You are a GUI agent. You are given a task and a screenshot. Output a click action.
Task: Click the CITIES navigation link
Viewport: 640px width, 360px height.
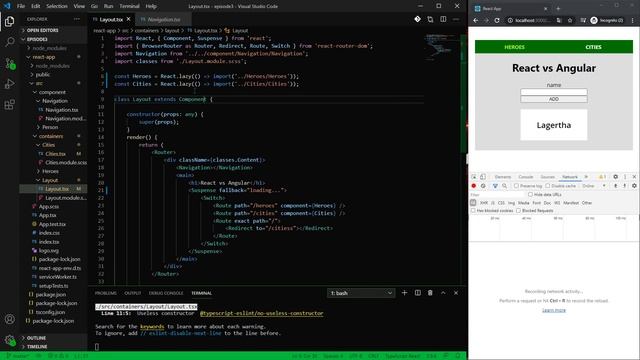tap(593, 47)
